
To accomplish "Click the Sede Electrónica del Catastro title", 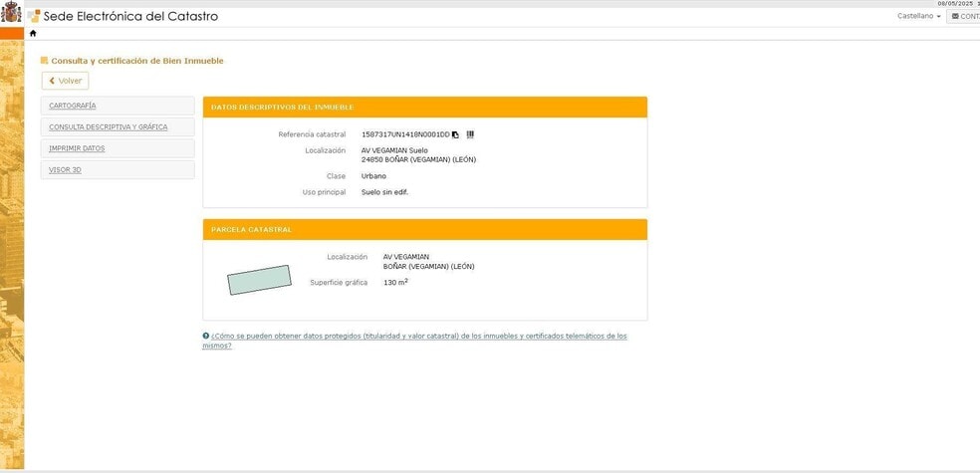I will pos(130,16).
